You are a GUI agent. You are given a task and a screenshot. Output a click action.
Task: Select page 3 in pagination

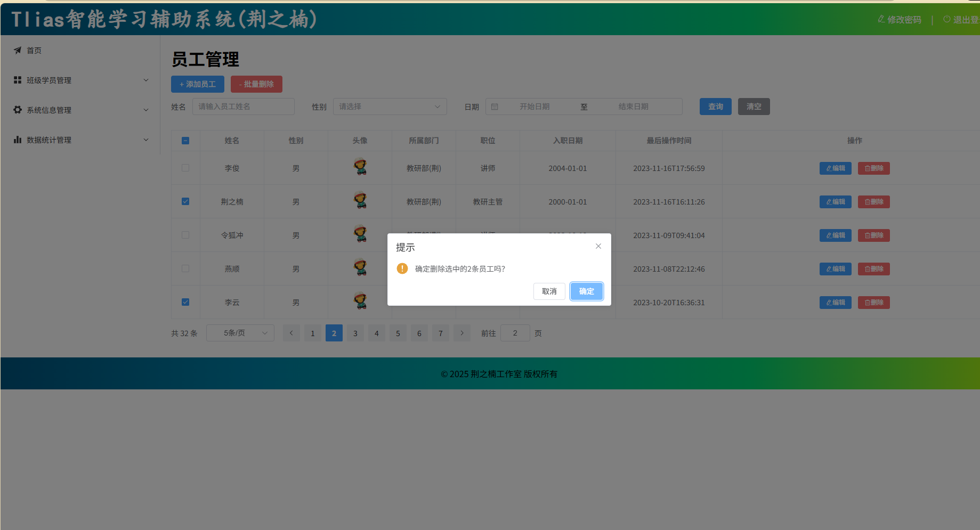[x=355, y=333]
